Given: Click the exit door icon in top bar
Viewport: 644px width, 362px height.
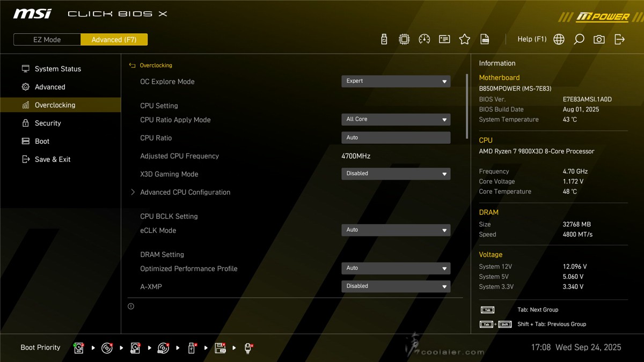Looking at the screenshot, I should (619, 39).
